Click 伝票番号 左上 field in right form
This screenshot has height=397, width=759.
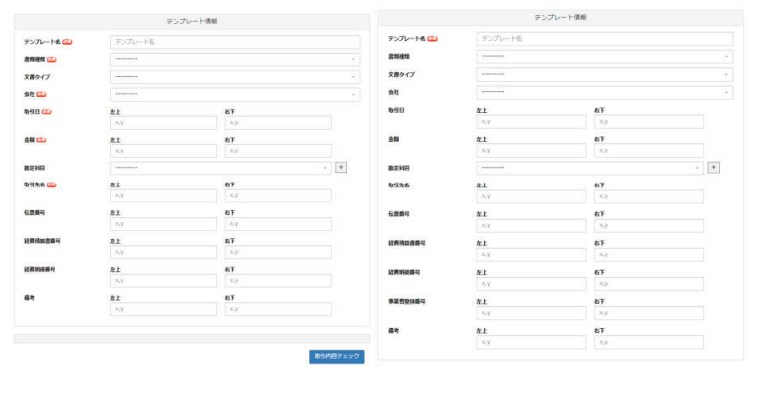(x=531, y=226)
